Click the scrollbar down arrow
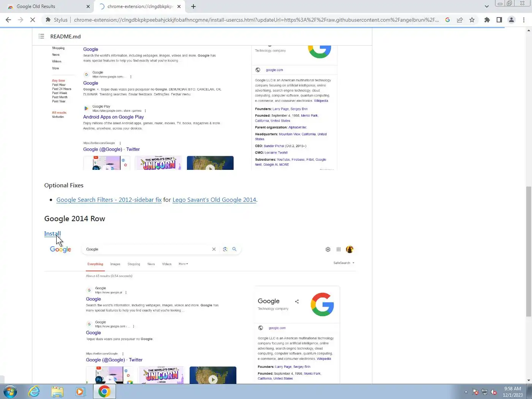 point(529,380)
